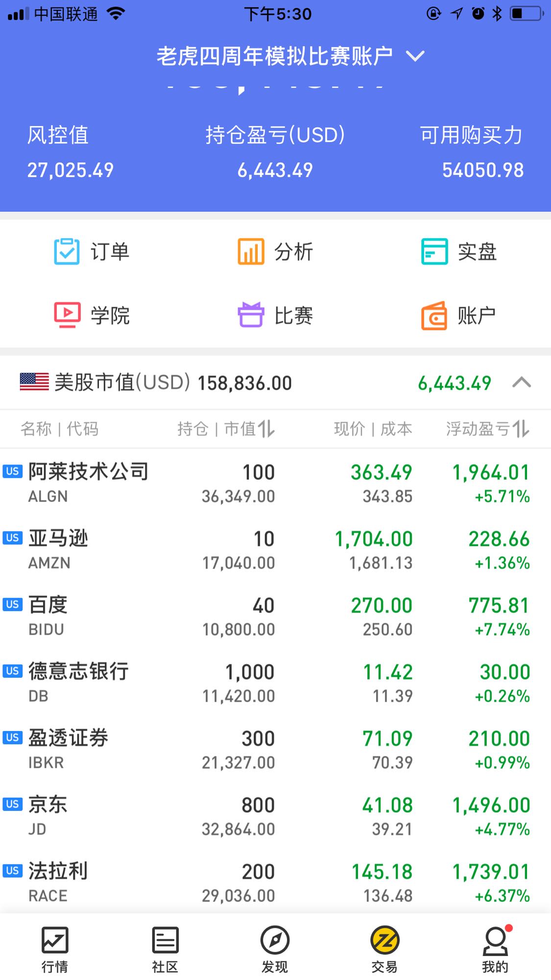Tap RACE market value 29,036.00
This screenshot has width=551, height=980.
point(239,896)
